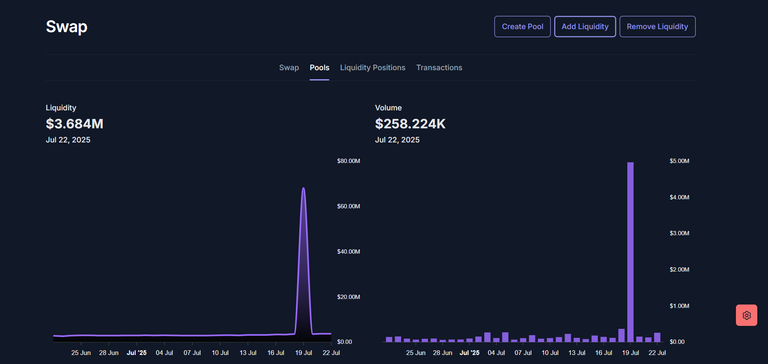This screenshot has height=364, width=768.
Task: Select the Pools tab
Action: 319,68
